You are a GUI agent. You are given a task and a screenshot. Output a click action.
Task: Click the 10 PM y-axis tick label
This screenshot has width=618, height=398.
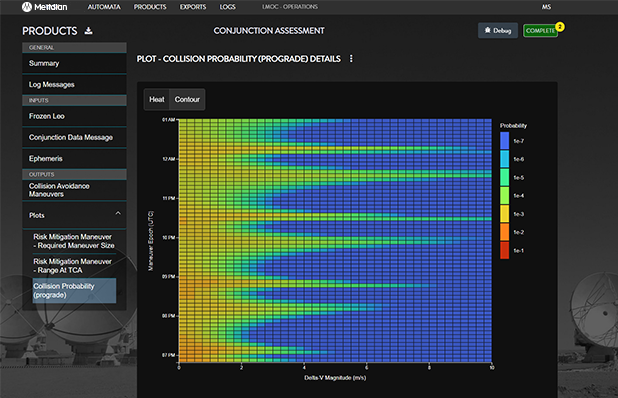point(169,237)
